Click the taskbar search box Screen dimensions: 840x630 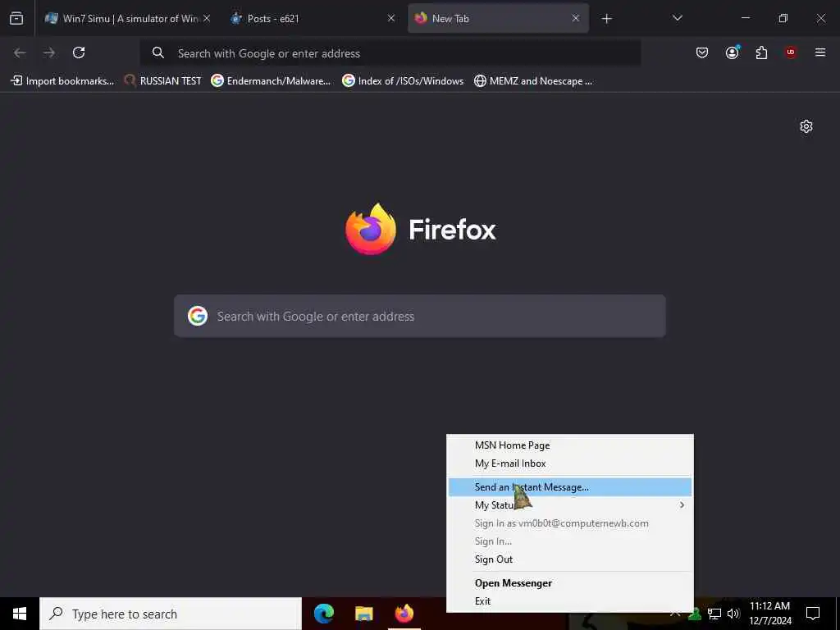click(x=171, y=614)
